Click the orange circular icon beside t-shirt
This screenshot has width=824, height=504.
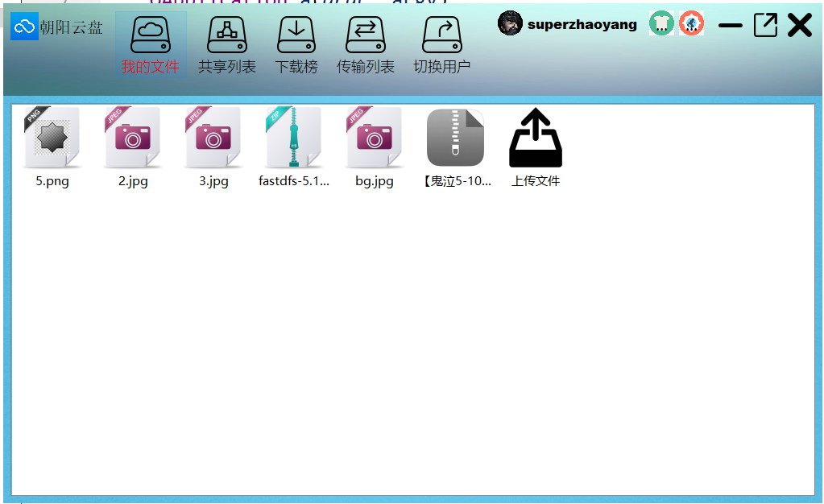coord(691,23)
